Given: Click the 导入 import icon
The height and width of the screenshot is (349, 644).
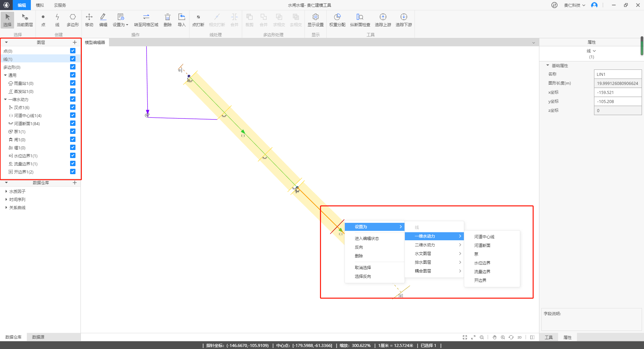Looking at the screenshot, I should pos(181,20).
